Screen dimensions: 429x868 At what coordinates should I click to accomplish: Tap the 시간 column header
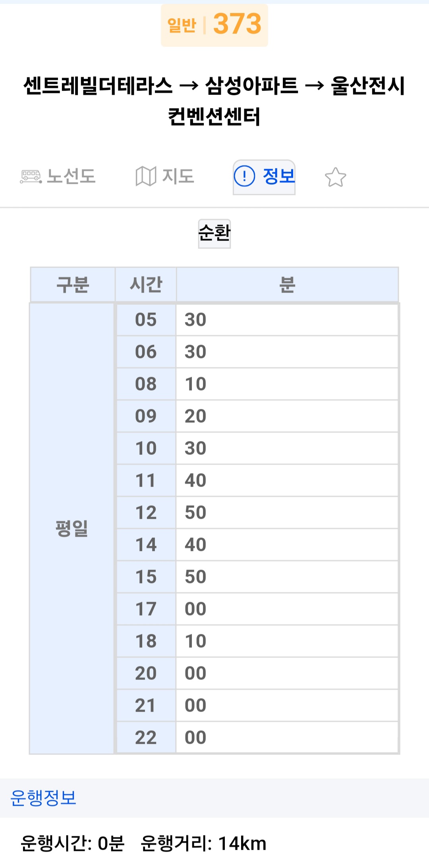pyautogui.click(x=146, y=285)
